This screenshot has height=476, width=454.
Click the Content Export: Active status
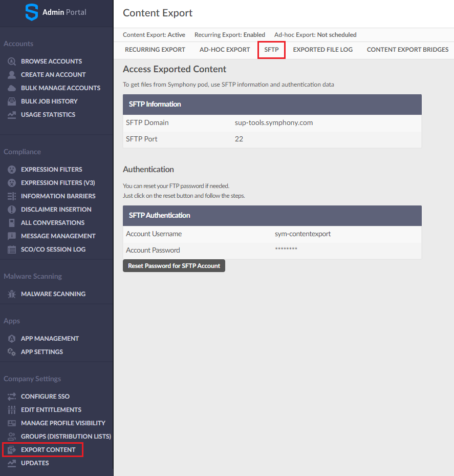coord(154,35)
